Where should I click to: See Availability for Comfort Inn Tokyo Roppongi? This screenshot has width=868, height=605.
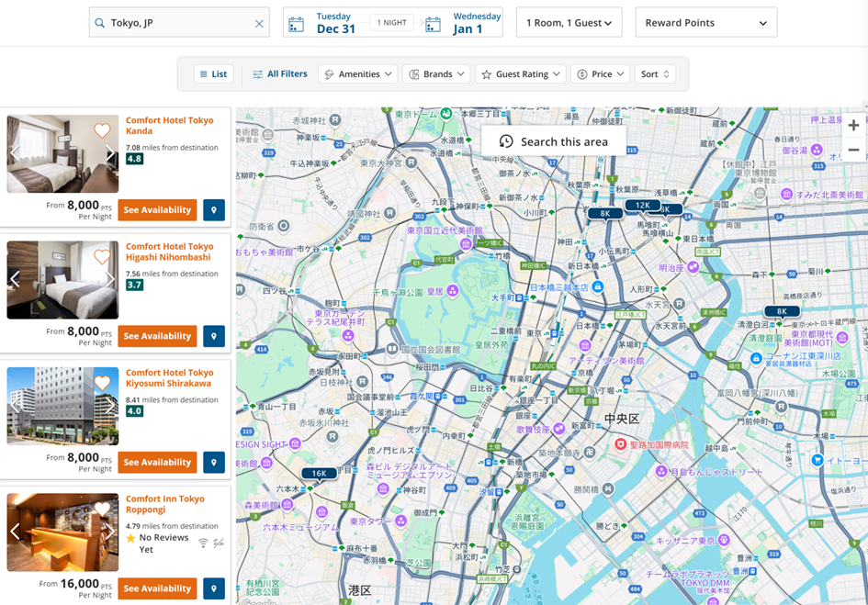click(x=157, y=588)
